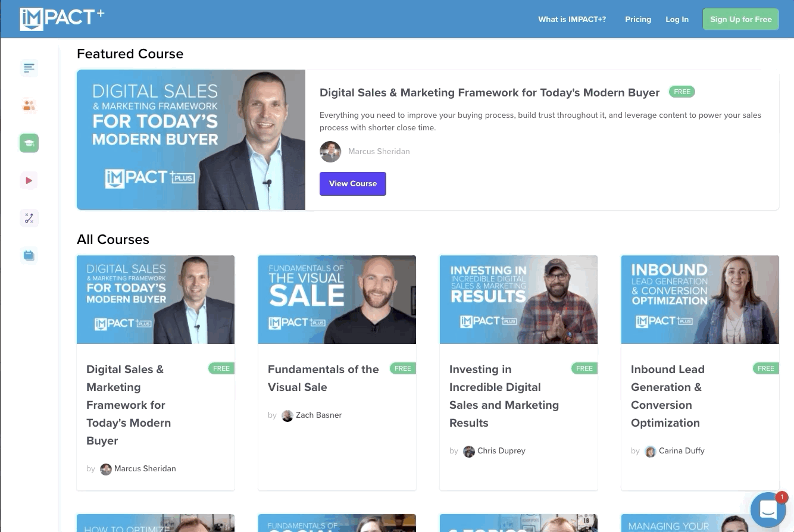This screenshot has width=794, height=532.
Task: Open the Fundamentals of the Visual Sale thumbnail
Action: (x=337, y=299)
